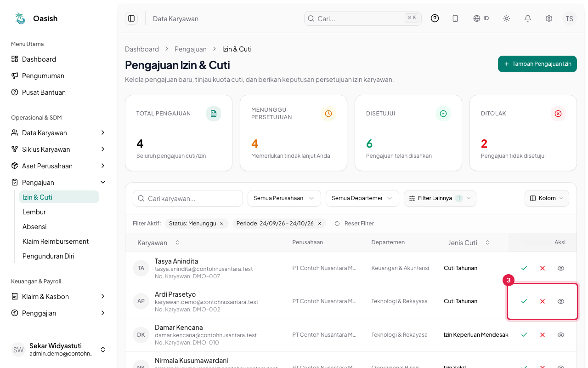This screenshot has height=368, width=588.
Task: Select Lembur under Pengajuan
Action: 59,212
